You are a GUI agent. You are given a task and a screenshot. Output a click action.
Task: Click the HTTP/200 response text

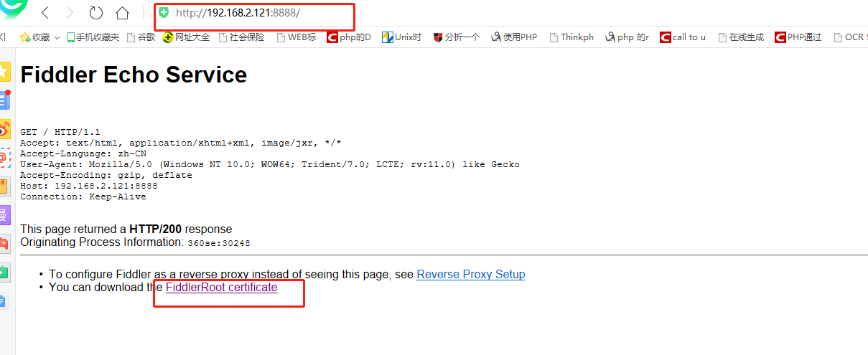pyautogui.click(x=156, y=229)
